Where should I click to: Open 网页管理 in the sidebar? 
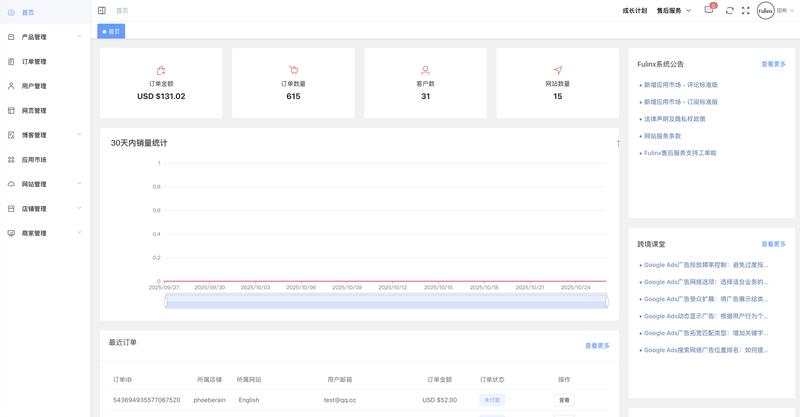pyautogui.click(x=34, y=111)
